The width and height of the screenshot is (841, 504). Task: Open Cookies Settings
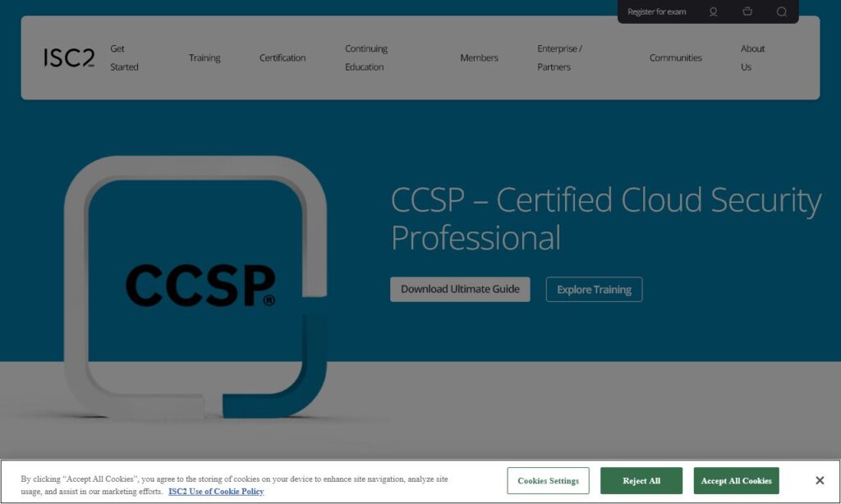click(548, 480)
